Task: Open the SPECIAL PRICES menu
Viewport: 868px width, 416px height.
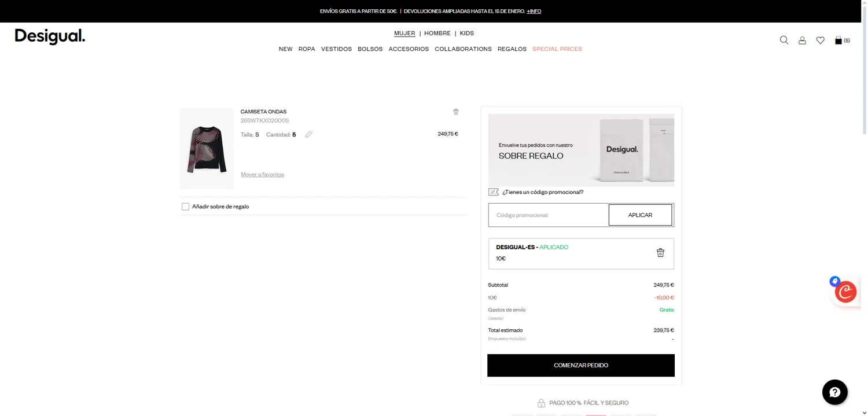Action: coord(557,49)
